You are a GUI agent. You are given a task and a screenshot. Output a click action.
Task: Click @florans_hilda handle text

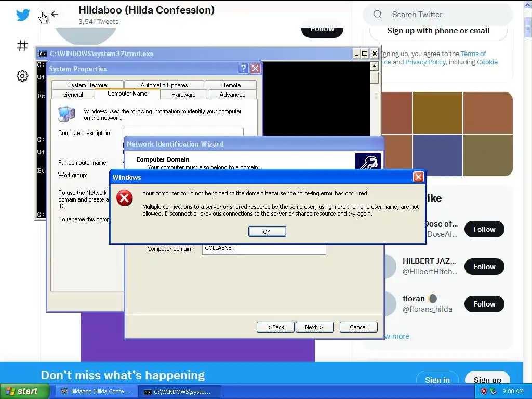click(427, 309)
